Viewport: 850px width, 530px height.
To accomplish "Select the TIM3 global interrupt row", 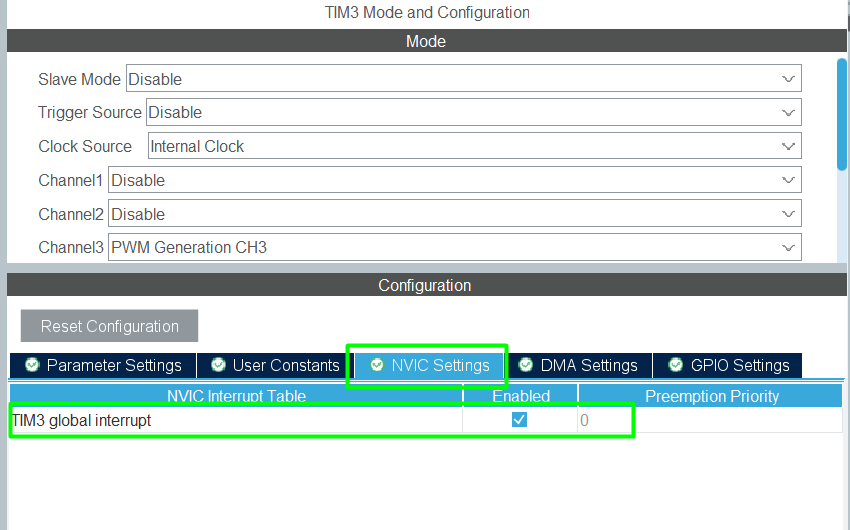I will [x=235, y=421].
